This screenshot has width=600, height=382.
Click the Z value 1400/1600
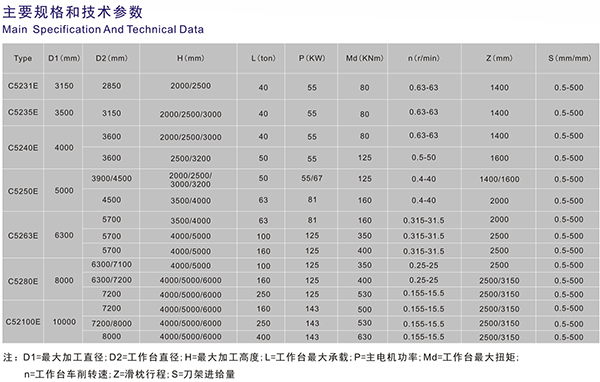(499, 179)
